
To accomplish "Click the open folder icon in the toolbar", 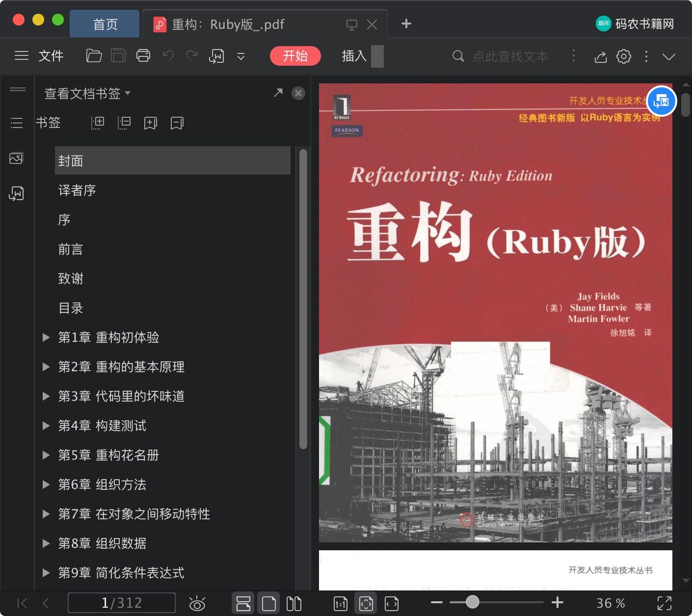I will [x=94, y=56].
